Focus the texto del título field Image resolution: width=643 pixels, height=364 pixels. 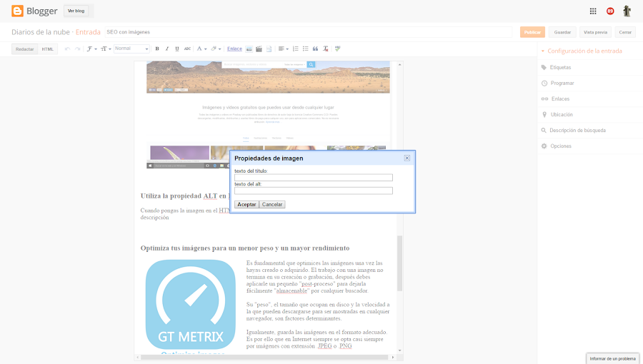click(x=314, y=178)
